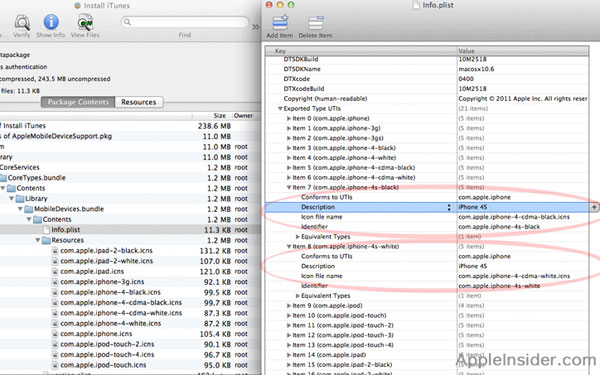Select com.apple.iphone-4-cdma-white.icns file

tap(121, 313)
